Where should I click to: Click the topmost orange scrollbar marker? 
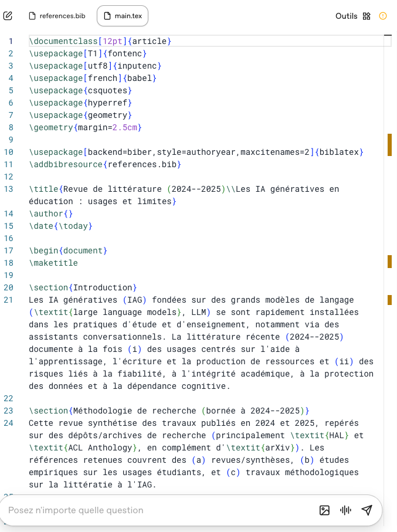point(389,145)
